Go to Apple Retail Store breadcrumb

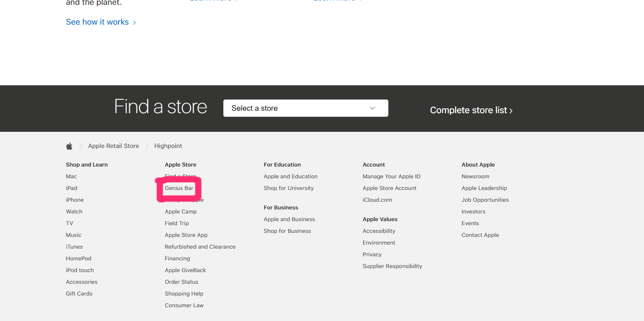[x=113, y=146]
